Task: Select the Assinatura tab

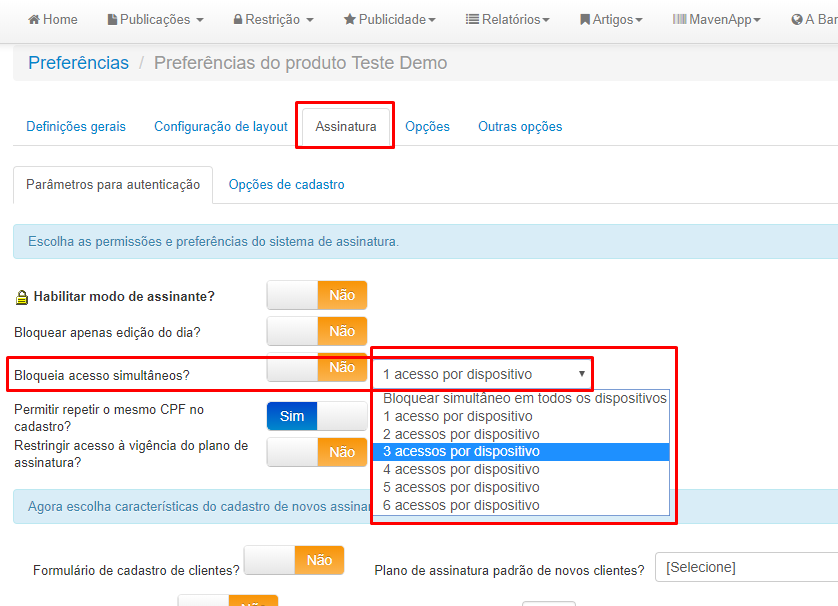Action: coord(346,127)
